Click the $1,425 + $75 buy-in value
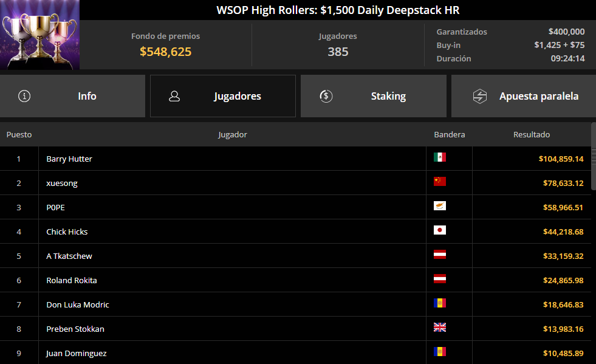 [x=560, y=45]
